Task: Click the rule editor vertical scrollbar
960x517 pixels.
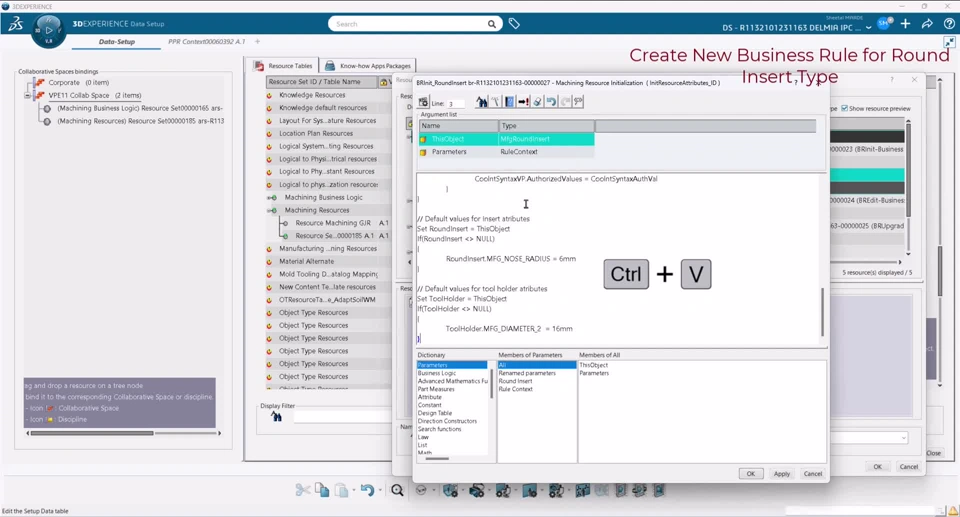Action: click(822, 312)
